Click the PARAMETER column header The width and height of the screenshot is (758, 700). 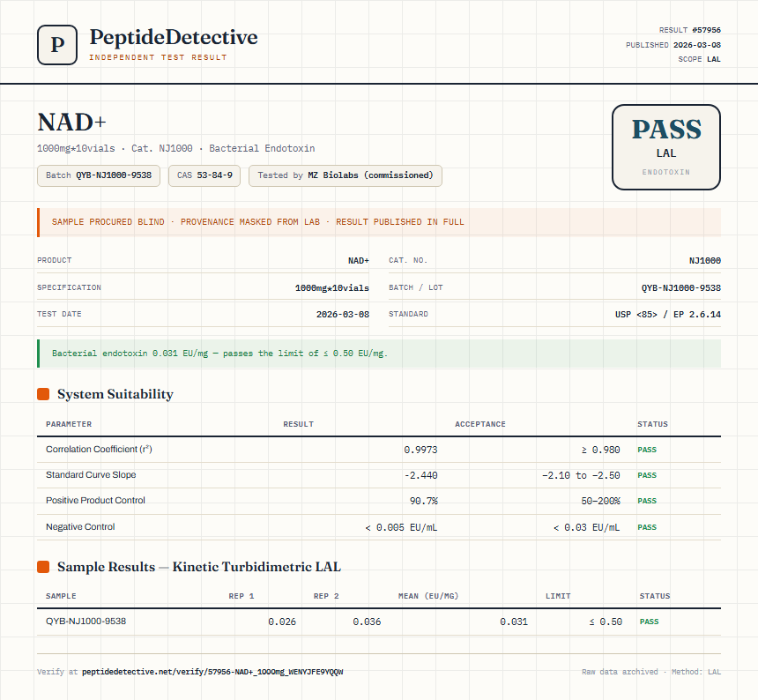[x=69, y=424]
